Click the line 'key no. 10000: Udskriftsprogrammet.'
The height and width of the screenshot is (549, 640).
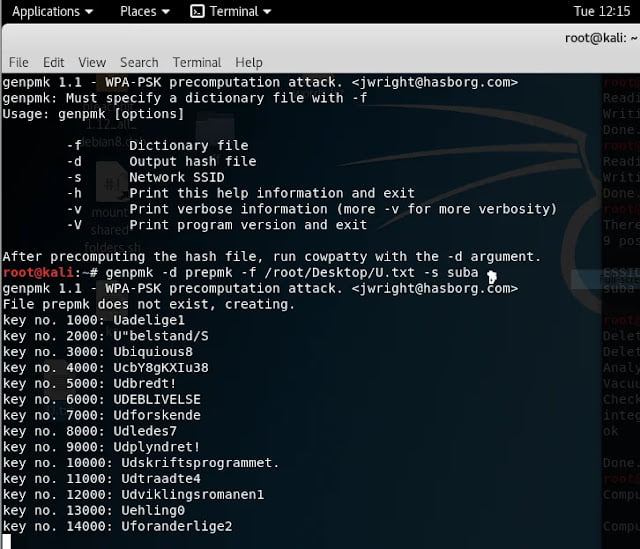pyautogui.click(x=141, y=463)
